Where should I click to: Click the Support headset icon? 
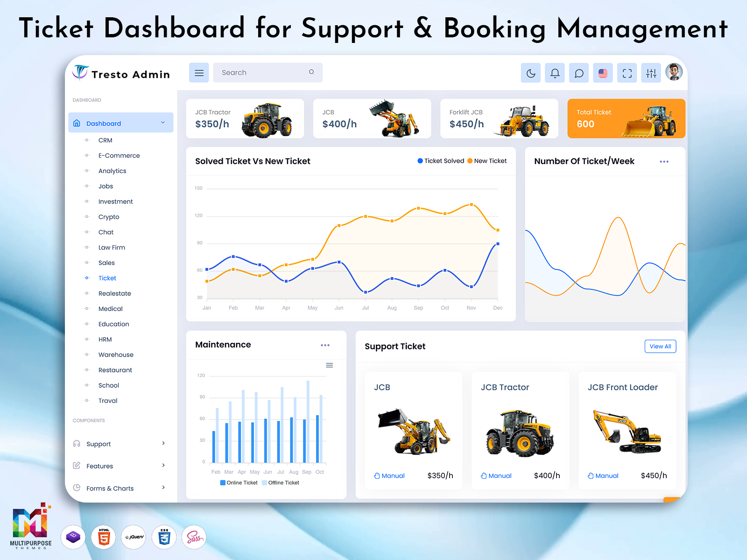(x=77, y=443)
